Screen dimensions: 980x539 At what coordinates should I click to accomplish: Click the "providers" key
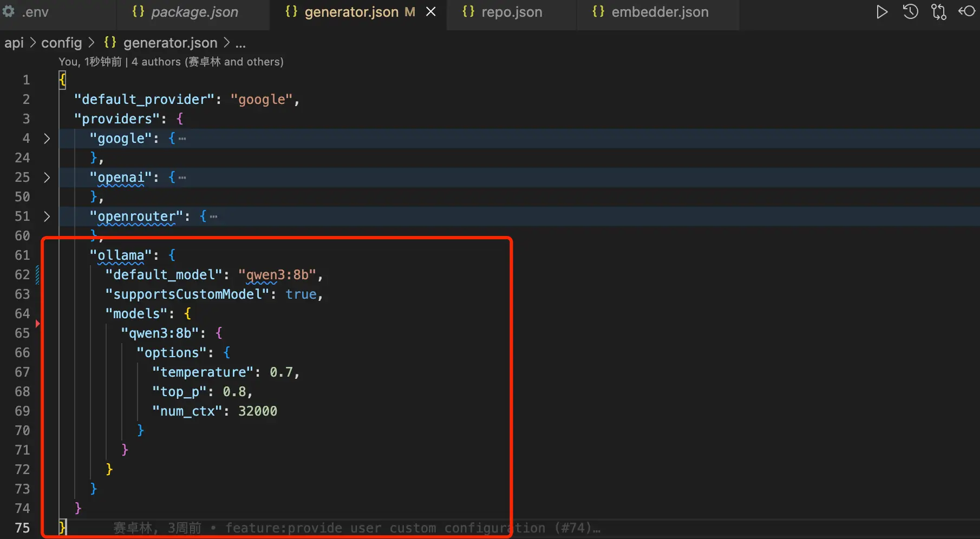(117, 119)
